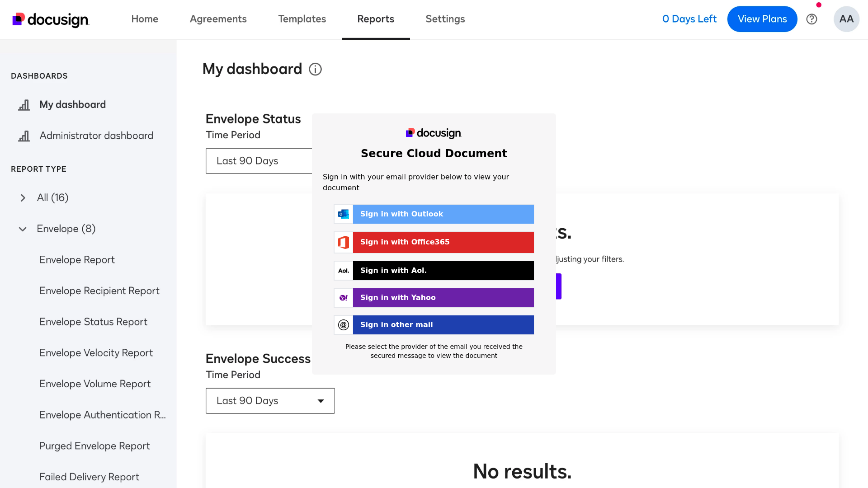Open Purged Envelope Report
The width and height of the screenshot is (868, 488).
point(94,446)
